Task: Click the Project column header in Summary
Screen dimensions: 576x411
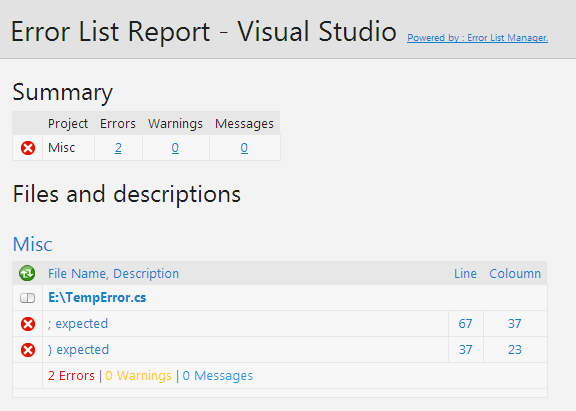Action: point(68,124)
